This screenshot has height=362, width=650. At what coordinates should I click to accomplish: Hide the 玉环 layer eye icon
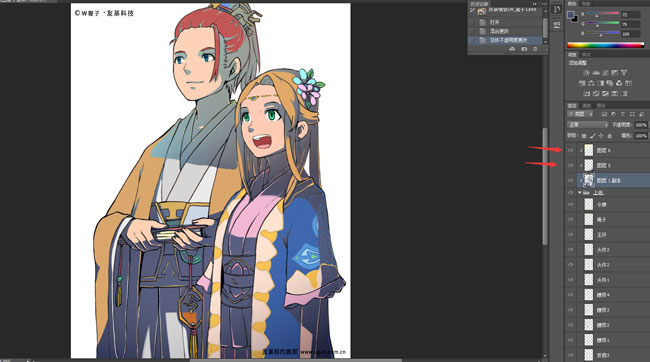click(x=570, y=235)
